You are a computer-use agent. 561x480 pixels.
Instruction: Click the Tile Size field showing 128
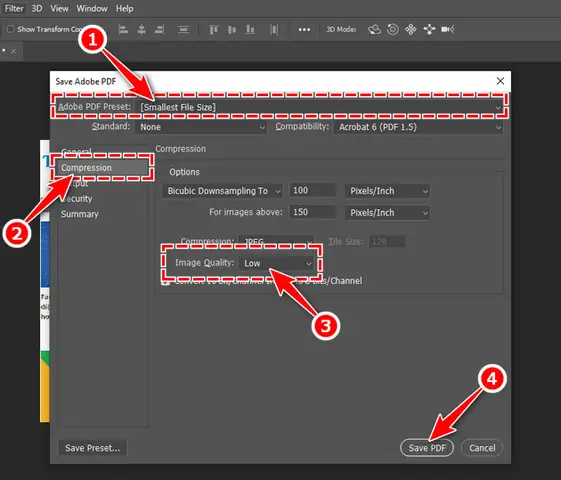[x=387, y=241]
